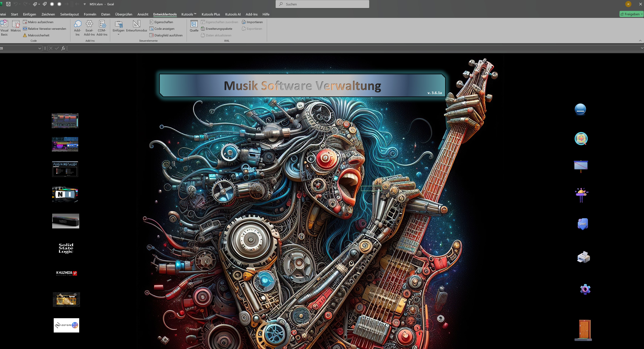Start Makro aufzeichnen
This screenshot has height=349, width=644.
click(x=38, y=22)
